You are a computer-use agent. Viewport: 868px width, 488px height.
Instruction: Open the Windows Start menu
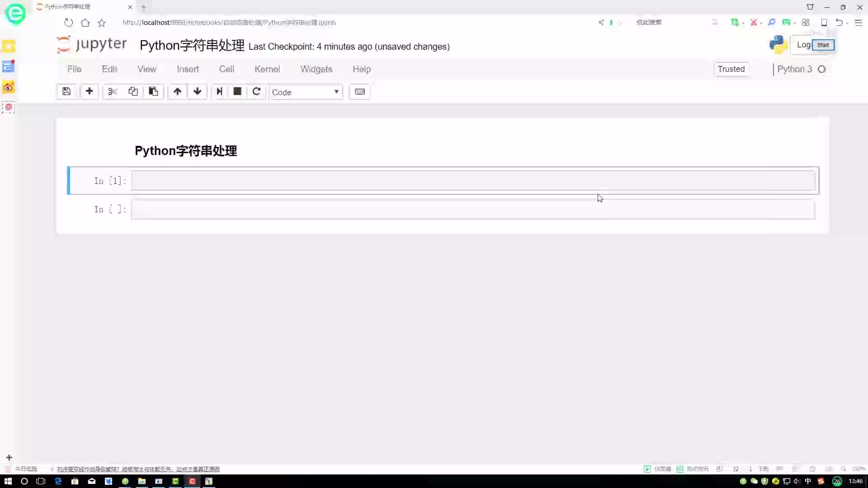click(8, 481)
